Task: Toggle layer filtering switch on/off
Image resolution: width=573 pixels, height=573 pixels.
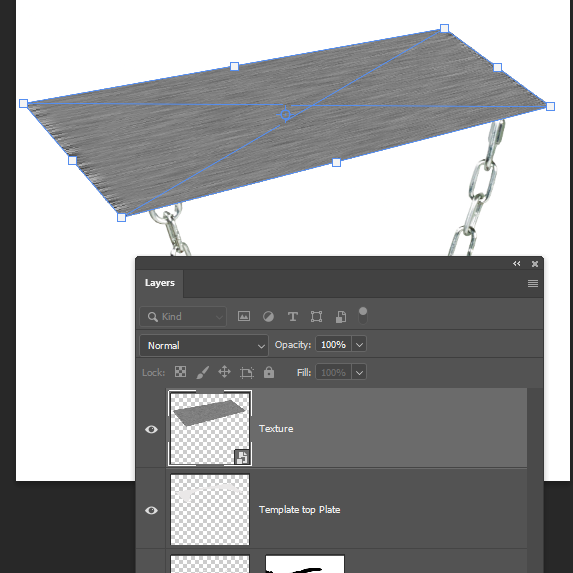Action: pyautogui.click(x=363, y=315)
